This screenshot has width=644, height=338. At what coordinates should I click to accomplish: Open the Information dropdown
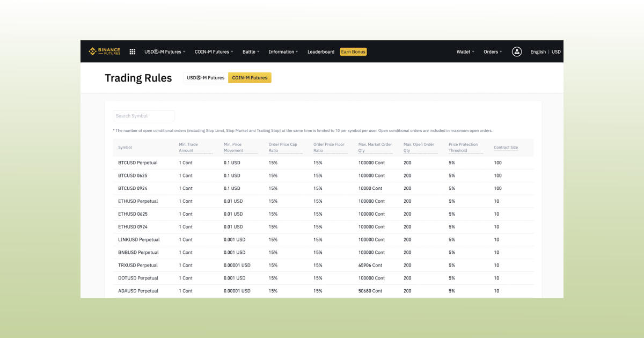(x=283, y=52)
